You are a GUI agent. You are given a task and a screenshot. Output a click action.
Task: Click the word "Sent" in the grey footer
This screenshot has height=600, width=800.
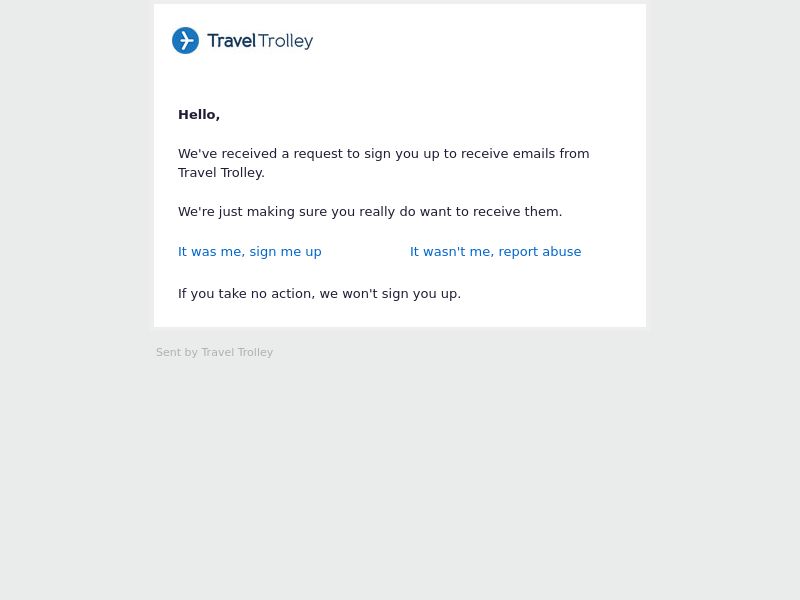[165, 352]
